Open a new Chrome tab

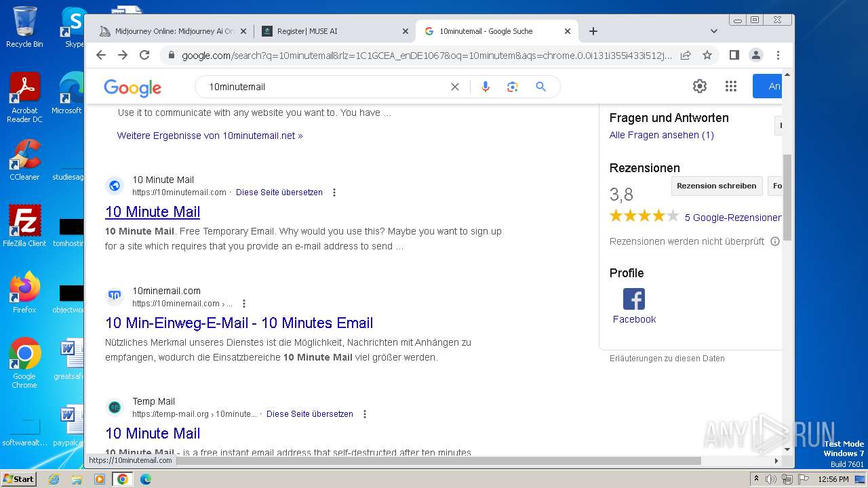(593, 31)
